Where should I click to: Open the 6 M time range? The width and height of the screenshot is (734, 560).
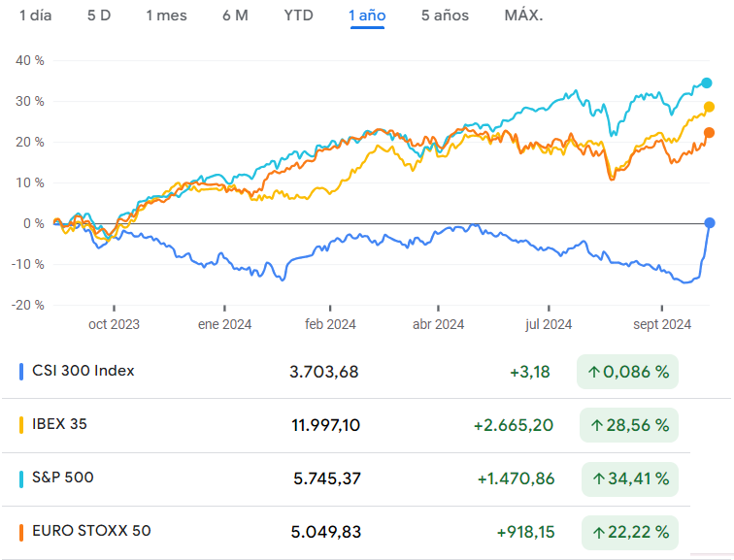(235, 16)
